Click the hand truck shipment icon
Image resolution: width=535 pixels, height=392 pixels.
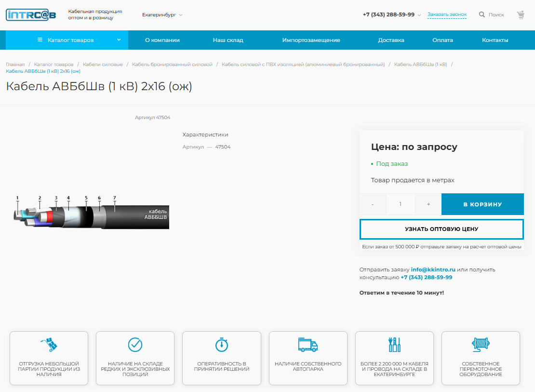pos(49,345)
